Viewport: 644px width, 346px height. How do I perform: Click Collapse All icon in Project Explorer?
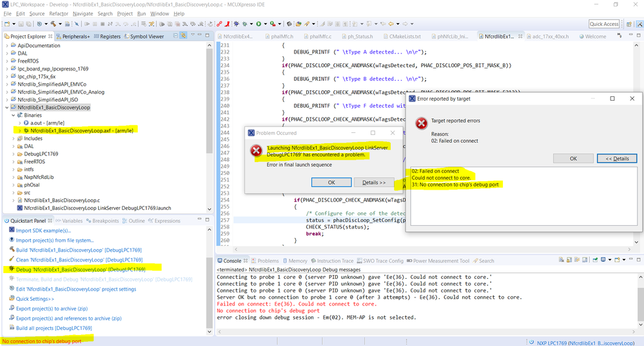176,36
